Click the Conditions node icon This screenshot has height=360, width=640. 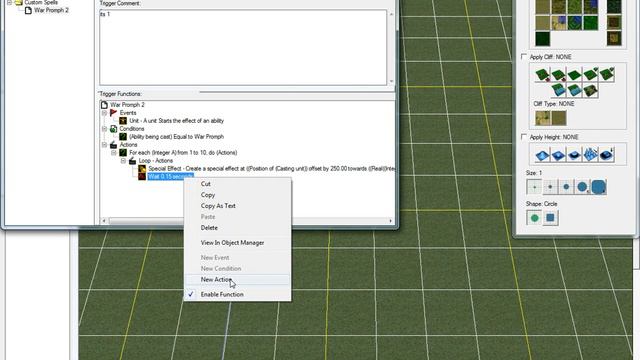[x=113, y=129]
